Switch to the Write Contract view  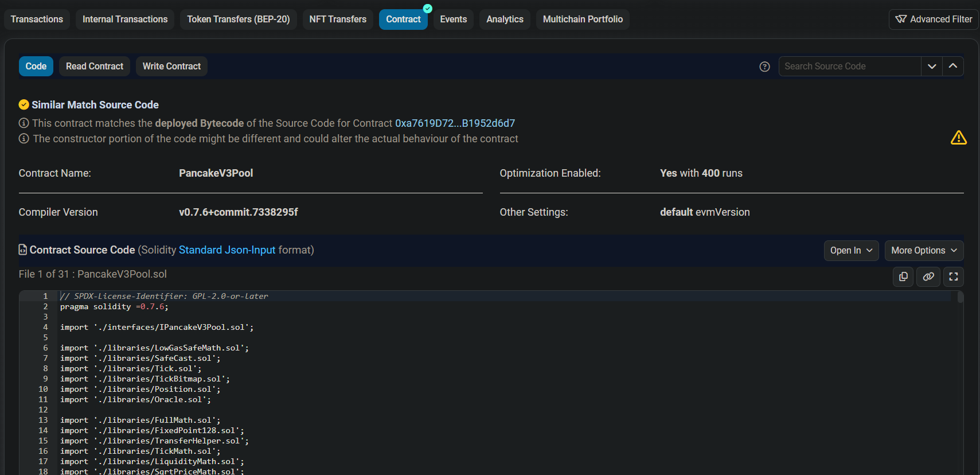171,67
